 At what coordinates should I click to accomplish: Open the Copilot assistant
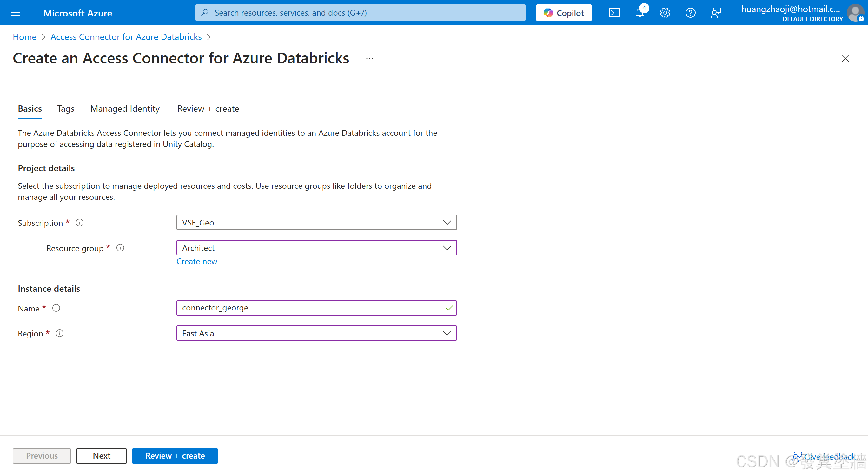[564, 13]
